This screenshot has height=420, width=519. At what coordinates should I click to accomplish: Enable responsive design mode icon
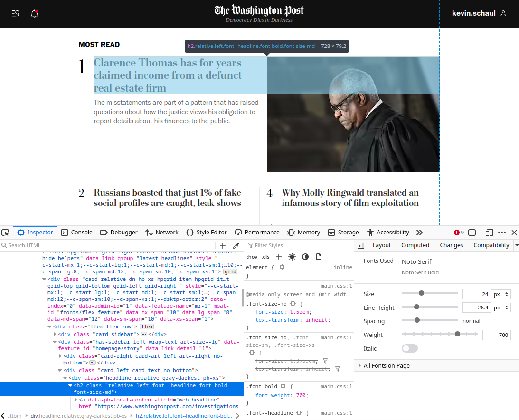point(489,233)
